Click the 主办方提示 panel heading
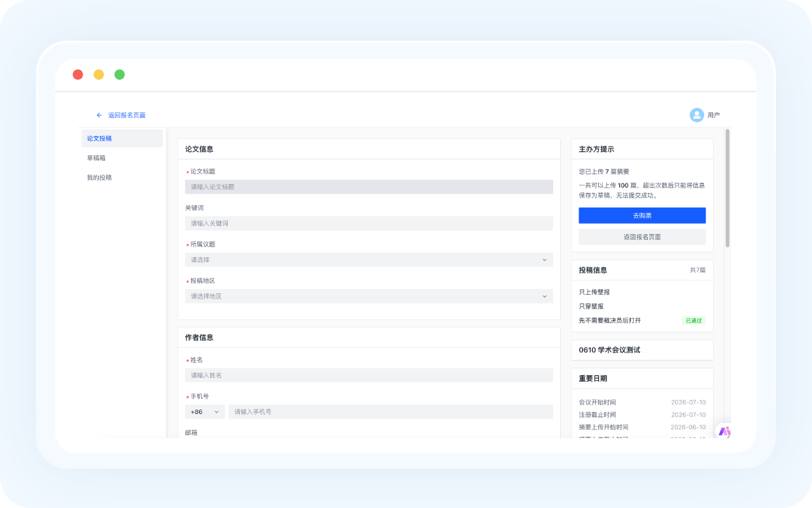The width and height of the screenshot is (812, 508). pos(596,149)
